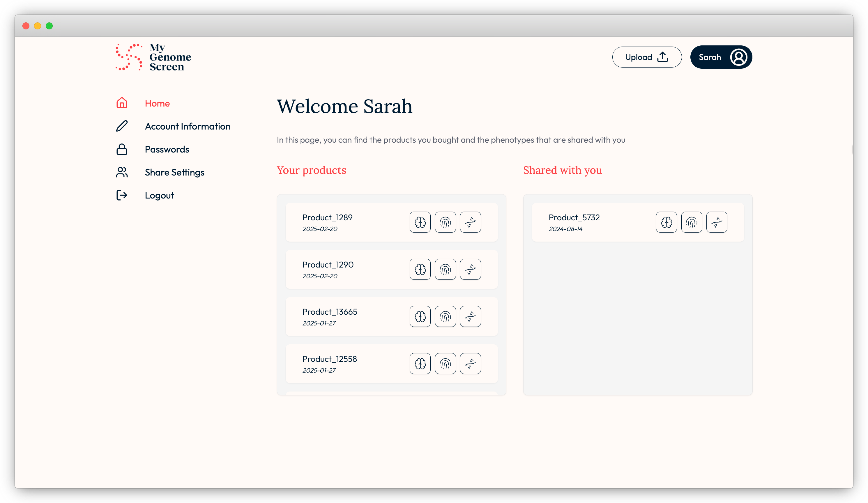Screen dimensions: 868x503
Task: Click the My Genome Screen logo
Action: (153, 57)
